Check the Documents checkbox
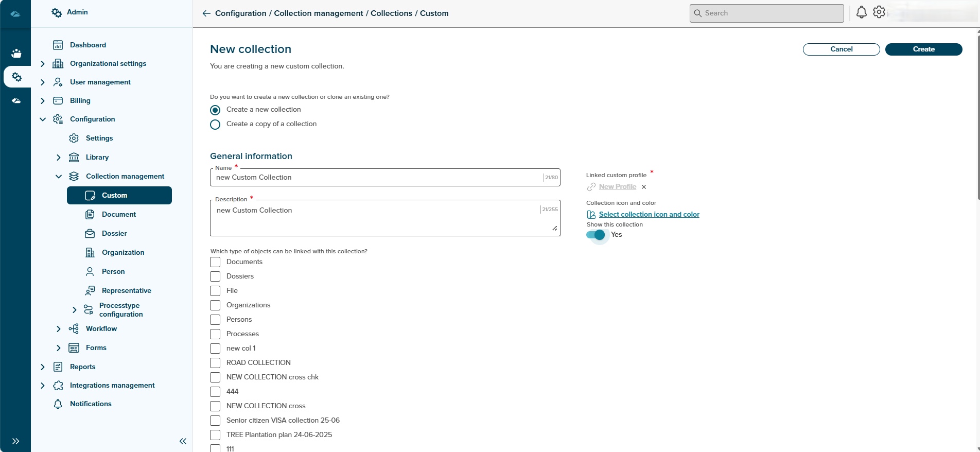The image size is (980, 452). coord(215,262)
